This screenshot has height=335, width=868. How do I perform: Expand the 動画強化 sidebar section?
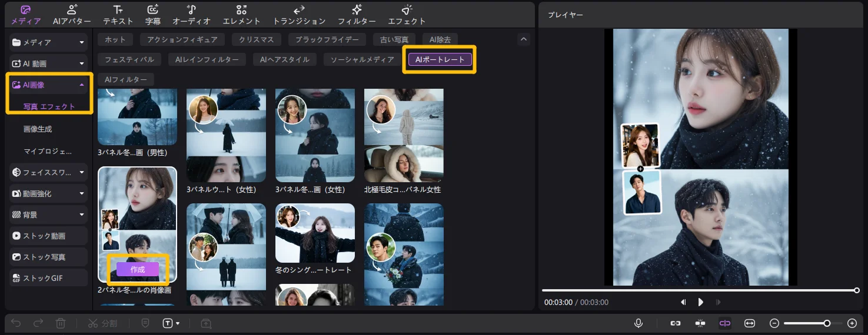(x=48, y=193)
